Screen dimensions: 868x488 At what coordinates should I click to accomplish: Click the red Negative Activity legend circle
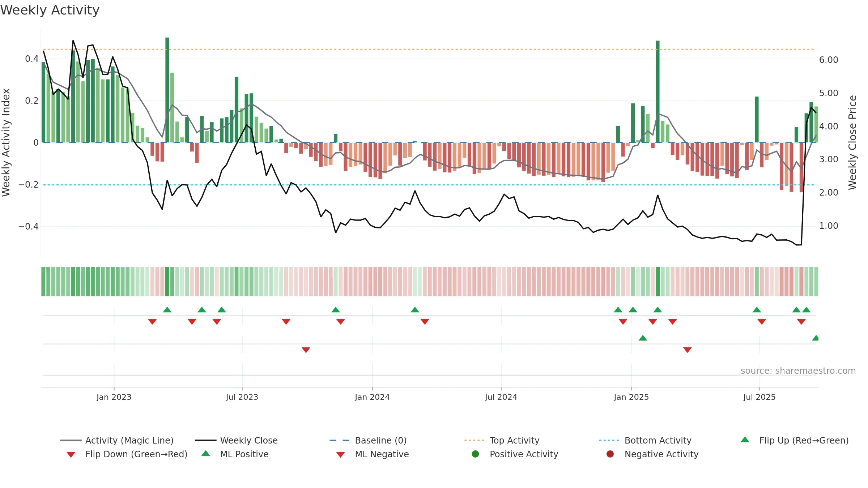coord(610,454)
